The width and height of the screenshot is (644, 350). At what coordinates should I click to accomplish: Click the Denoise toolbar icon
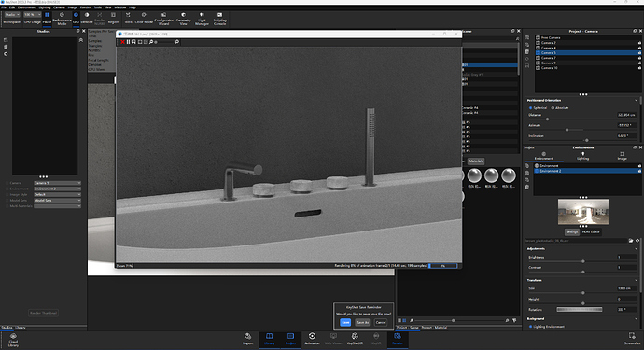[87, 18]
